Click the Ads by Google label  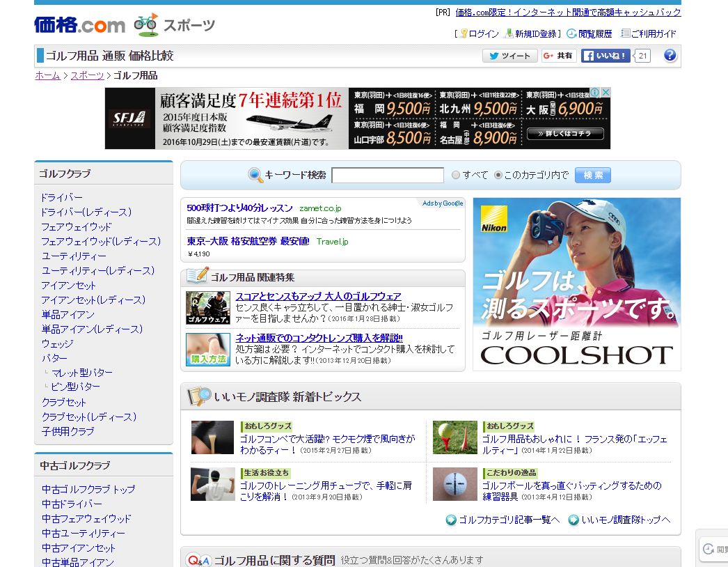pos(443,203)
